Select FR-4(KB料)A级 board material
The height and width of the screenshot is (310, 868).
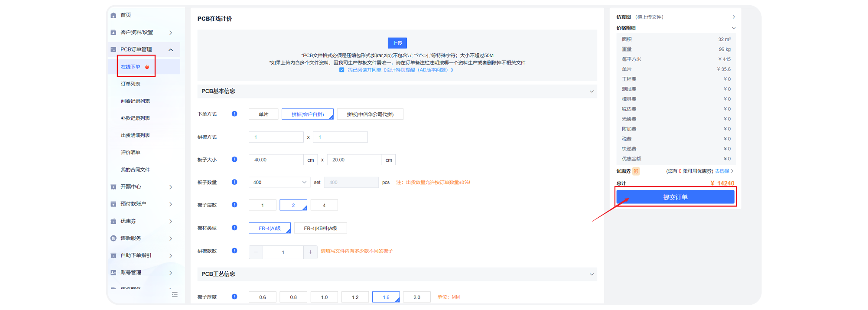click(321, 228)
